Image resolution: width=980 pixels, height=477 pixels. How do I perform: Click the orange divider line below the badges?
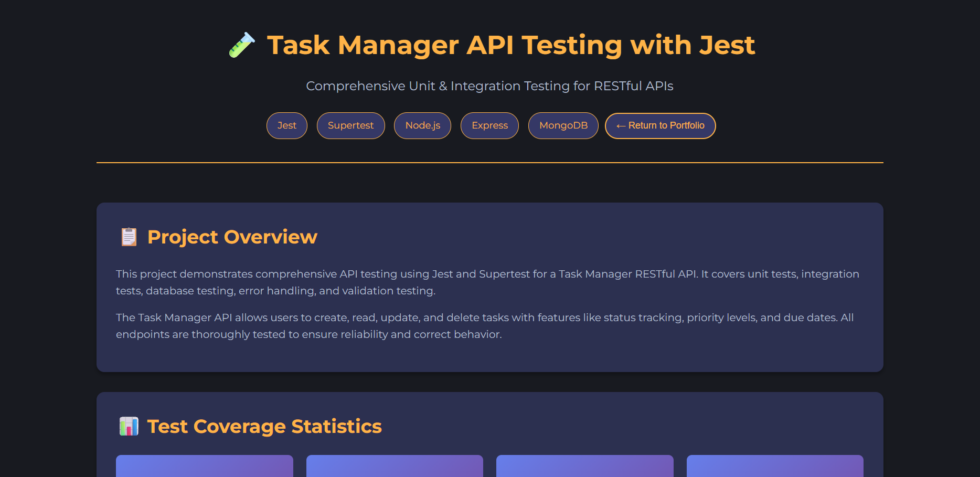[489, 164]
